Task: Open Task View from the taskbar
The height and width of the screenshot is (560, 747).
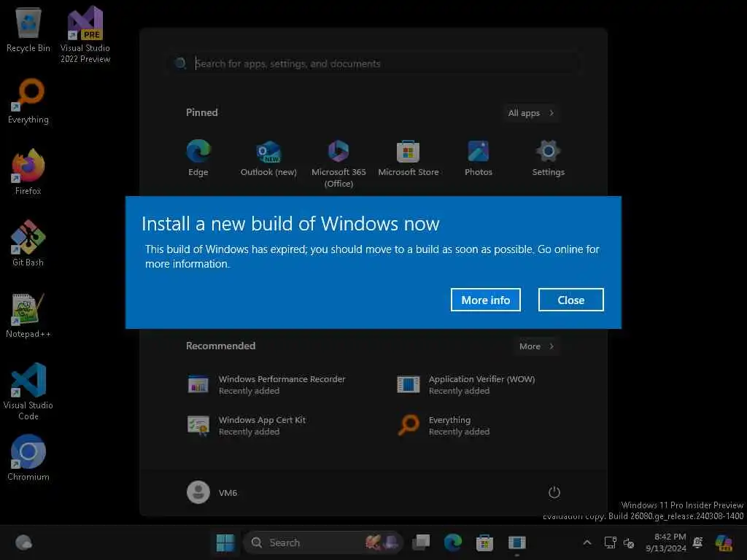Action: point(421,542)
